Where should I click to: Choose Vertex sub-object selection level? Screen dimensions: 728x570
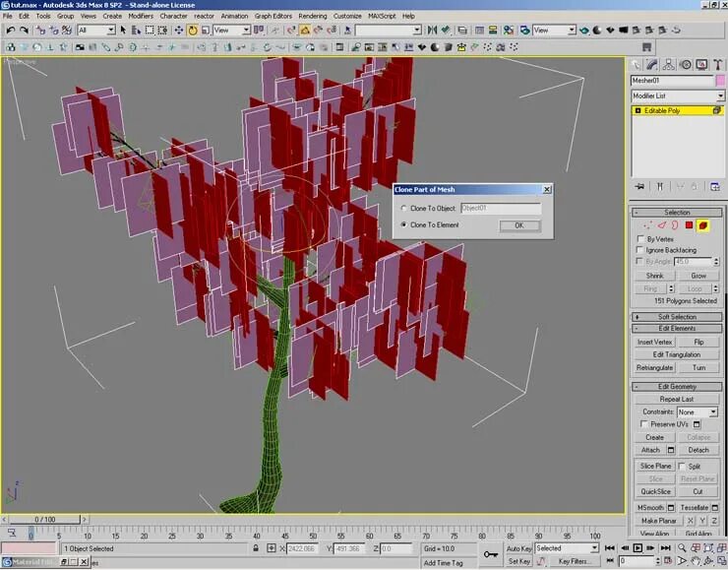[x=647, y=225]
